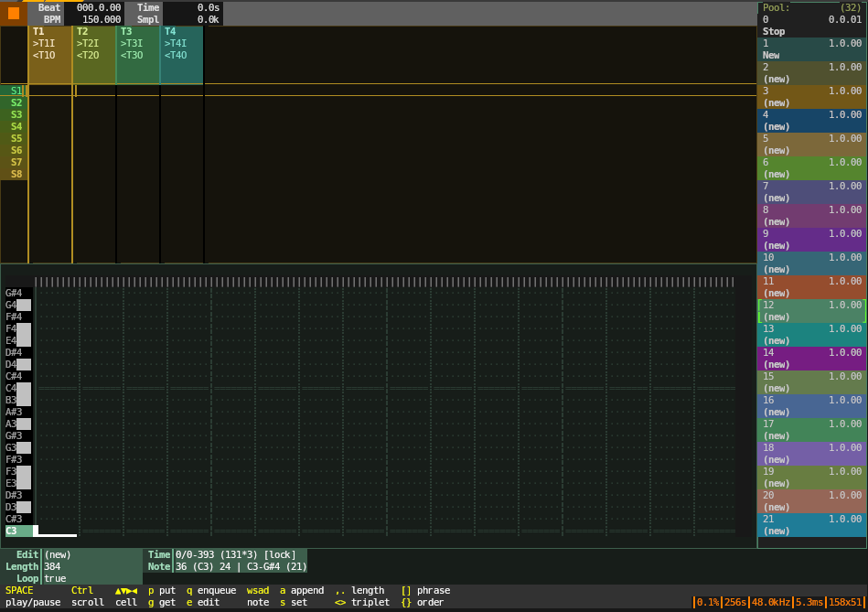Select pool clip 8 (new)
This screenshot has width=868, height=612.
812,216
